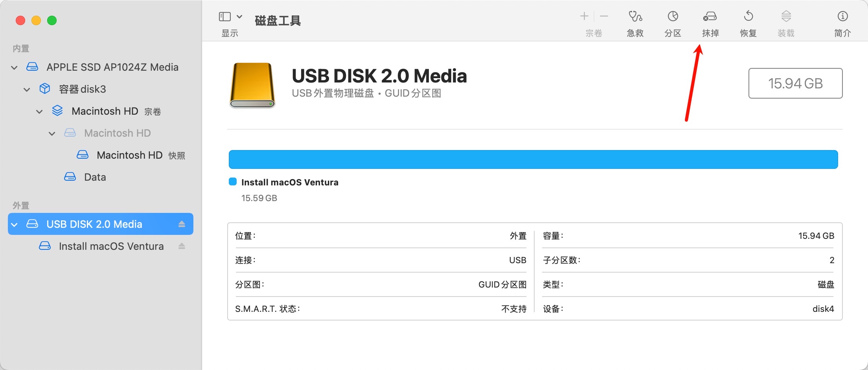Image resolution: width=868 pixels, height=370 pixels.
Task: Collapse the 容器 disk3 chevron
Action: pyautogui.click(x=27, y=90)
